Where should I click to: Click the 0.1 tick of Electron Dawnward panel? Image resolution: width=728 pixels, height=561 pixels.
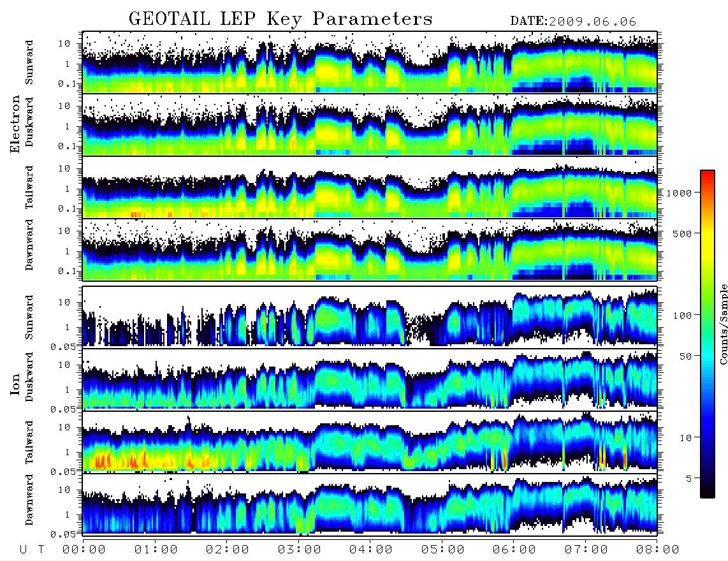68,271
